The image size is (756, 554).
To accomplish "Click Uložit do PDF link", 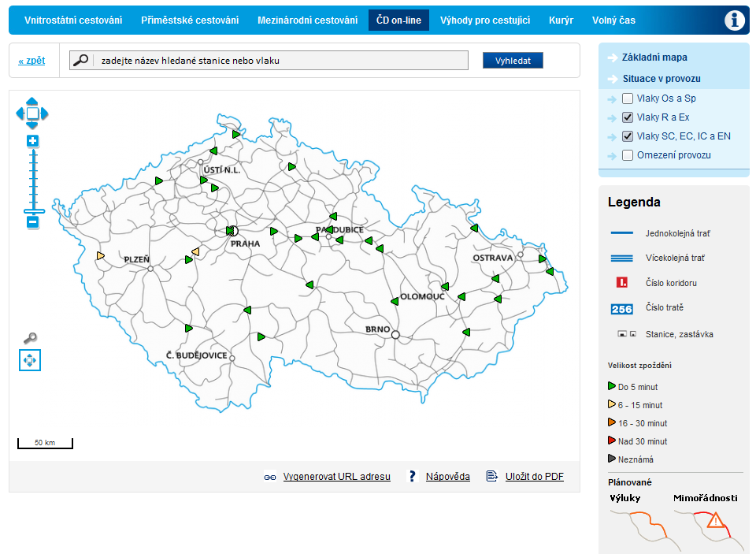I will tap(534, 477).
